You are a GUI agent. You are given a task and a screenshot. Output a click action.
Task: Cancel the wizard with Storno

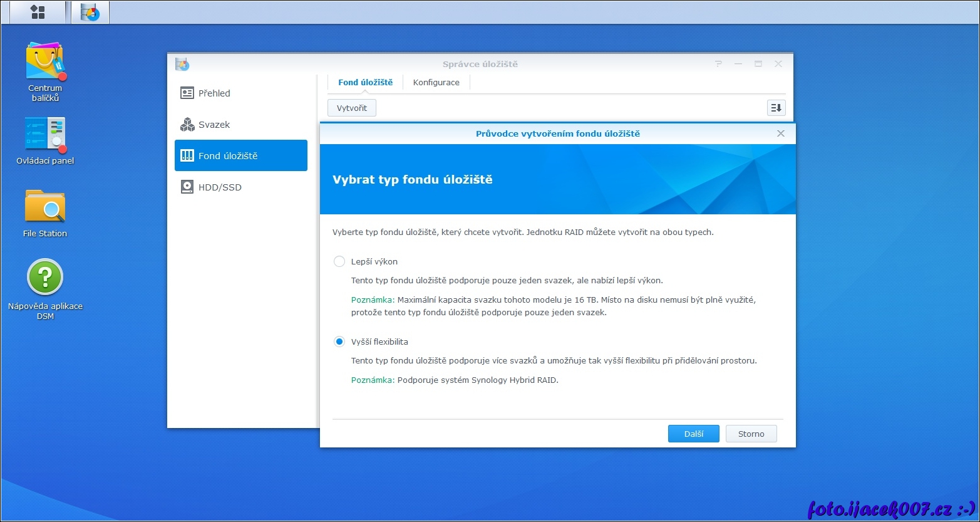coord(751,434)
